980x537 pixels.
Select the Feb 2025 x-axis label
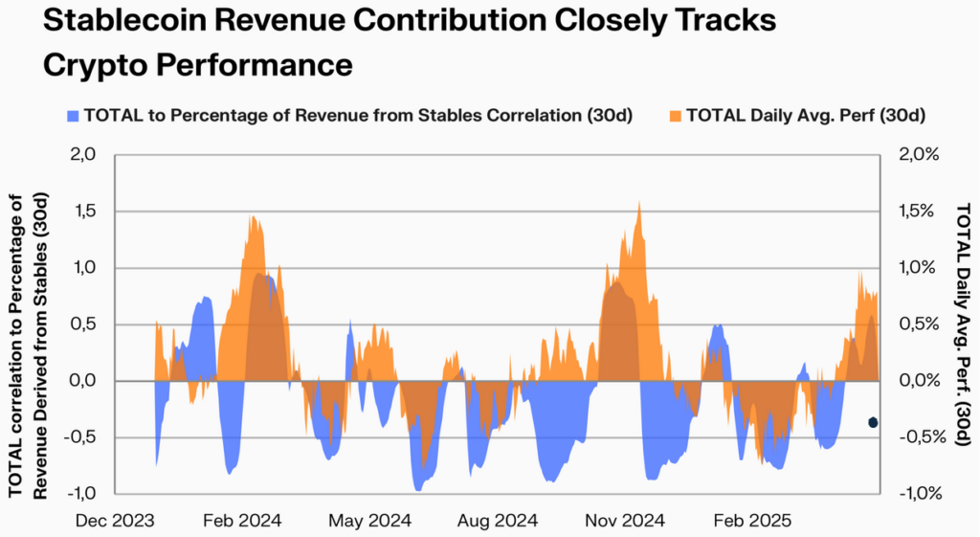(750, 521)
